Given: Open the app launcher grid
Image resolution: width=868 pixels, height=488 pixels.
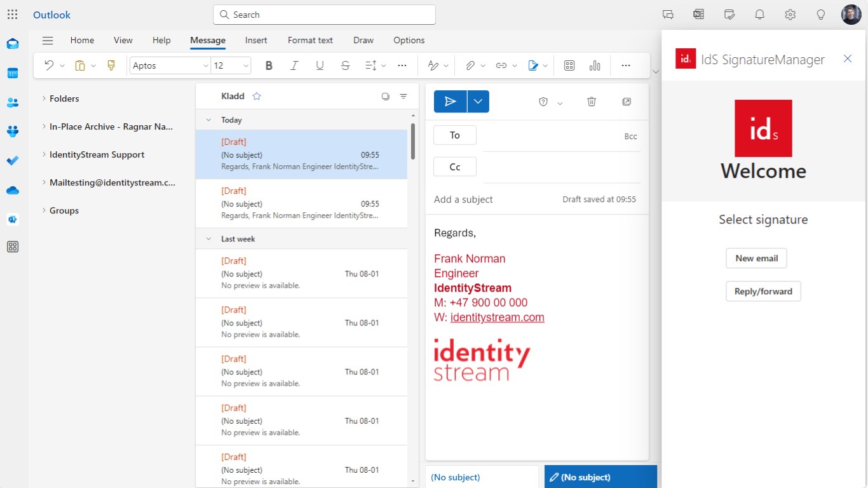Looking at the screenshot, I should (x=12, y=15).
